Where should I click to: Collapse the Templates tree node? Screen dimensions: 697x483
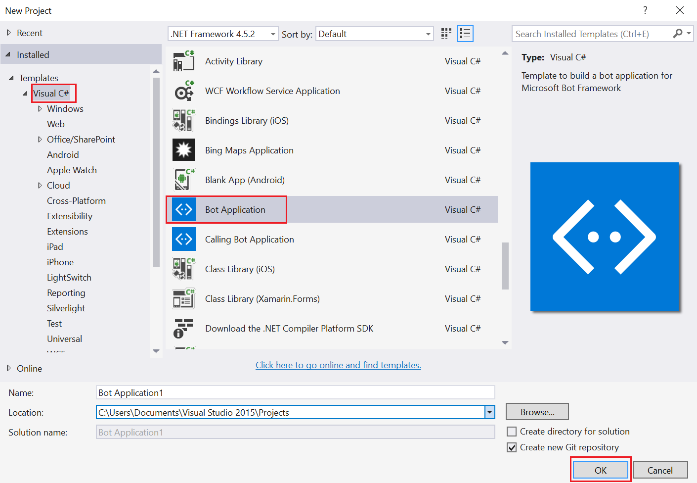[11, 78]
